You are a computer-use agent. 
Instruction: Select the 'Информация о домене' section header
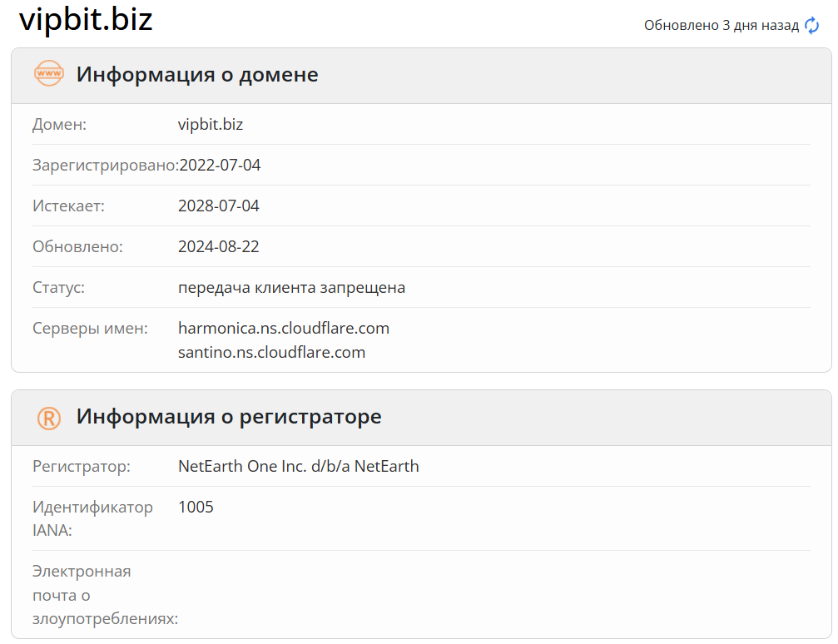pos(197,74)
